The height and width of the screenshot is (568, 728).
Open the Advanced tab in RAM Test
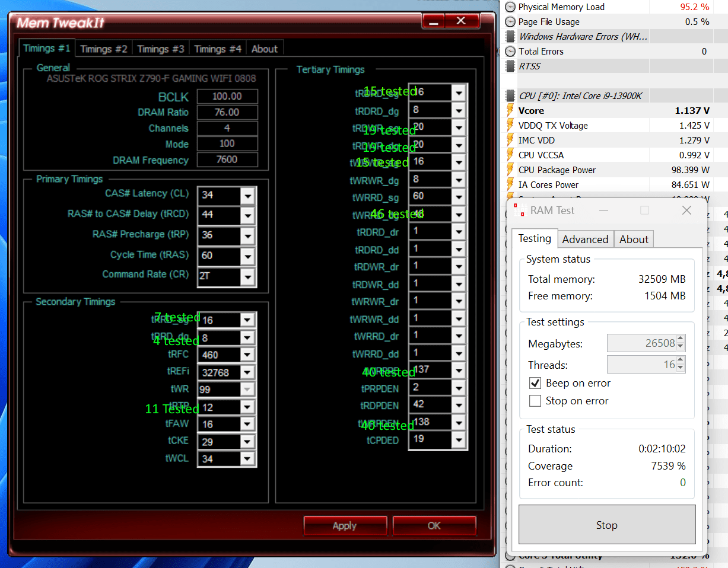(585, 240)
